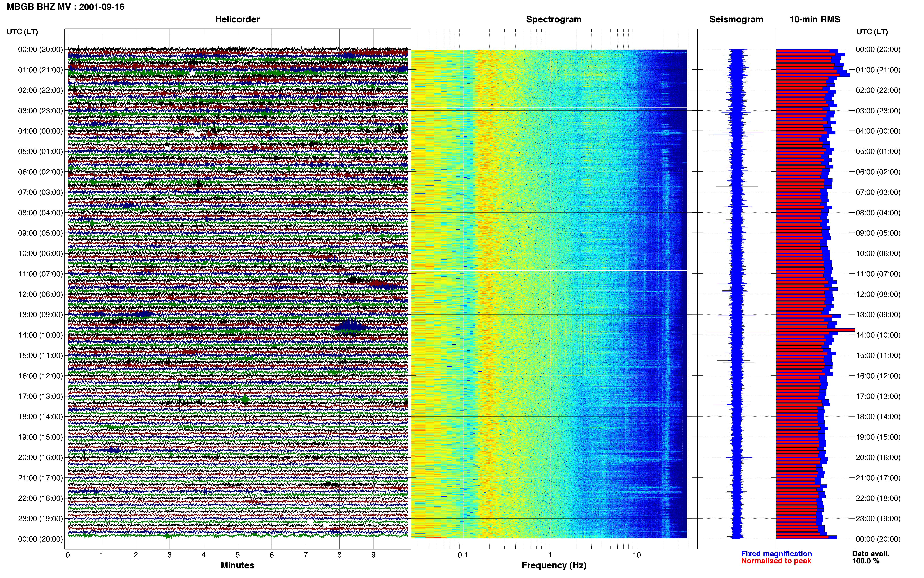Viewport: 924px width, 578px height.
Task: Click left time label 06:00 (02:00)
Action: point(41,172)
